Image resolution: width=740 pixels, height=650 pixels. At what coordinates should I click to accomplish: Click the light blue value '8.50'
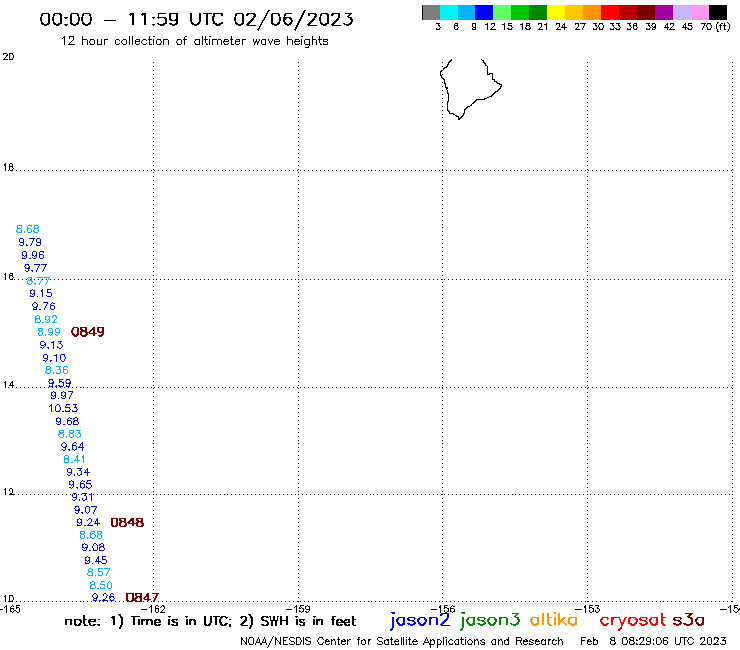(101, 585)
